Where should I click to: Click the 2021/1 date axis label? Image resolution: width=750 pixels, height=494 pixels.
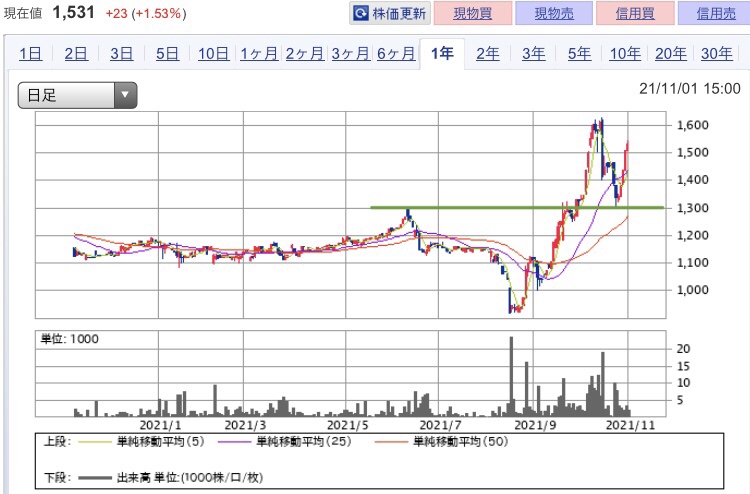pos(160,425)
